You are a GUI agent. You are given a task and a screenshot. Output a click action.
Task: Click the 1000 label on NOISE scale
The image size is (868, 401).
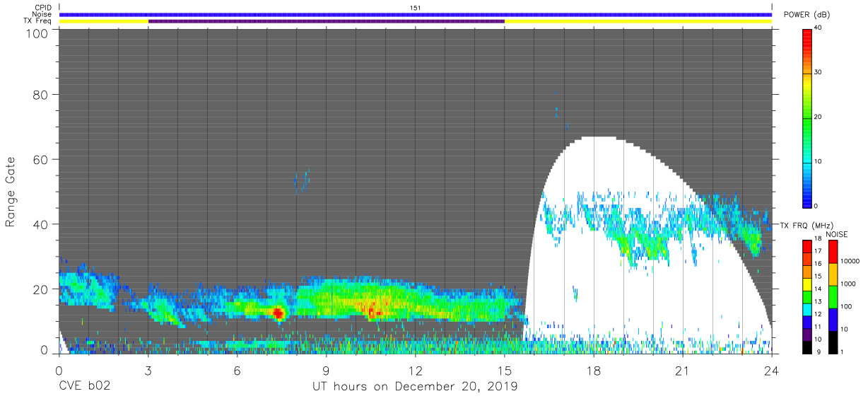[848, 284]
